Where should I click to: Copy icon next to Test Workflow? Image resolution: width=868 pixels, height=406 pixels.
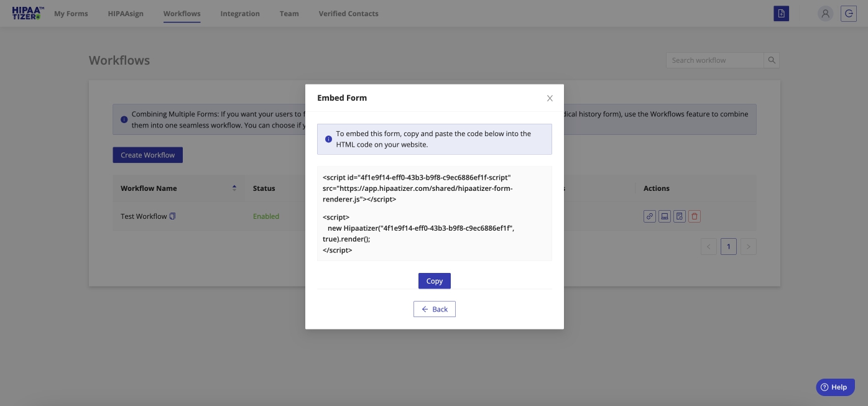click(x=173, y=216)
